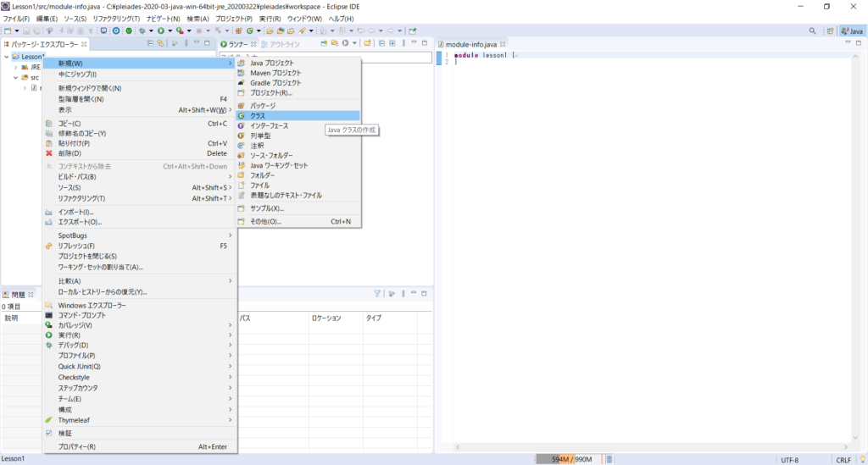This screenshot has height=465, width=868.
Task: Click New Java Class toolbar icon
Action: tap(250, 31)
